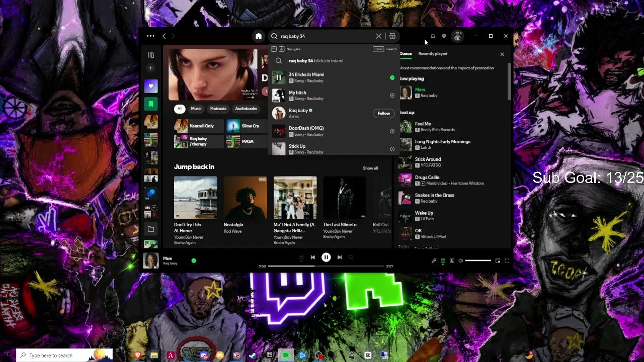Skip to the next track

coord(340,257)
